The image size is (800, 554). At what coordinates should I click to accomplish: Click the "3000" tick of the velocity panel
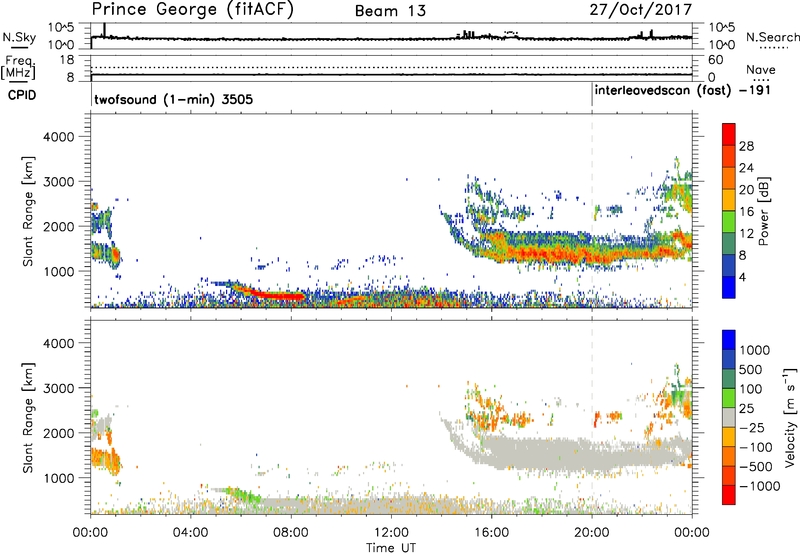coord(58,388)
